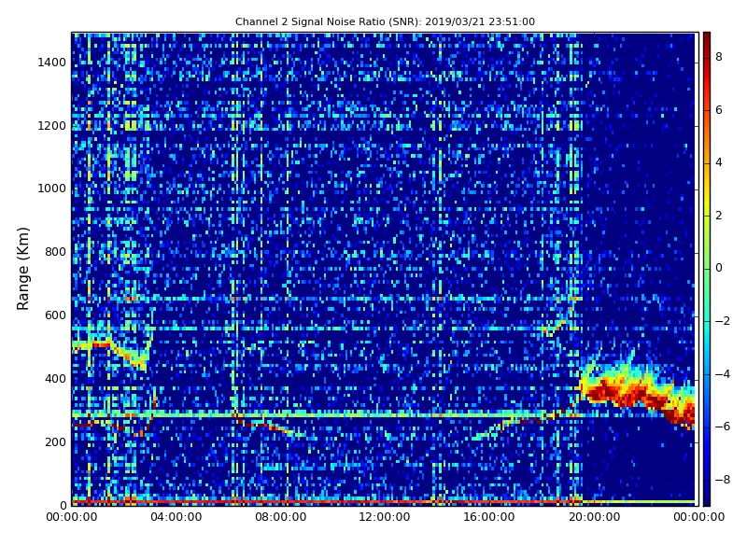Click the colorbar tick label 8
747x560 pixels.
click(719, 57)
